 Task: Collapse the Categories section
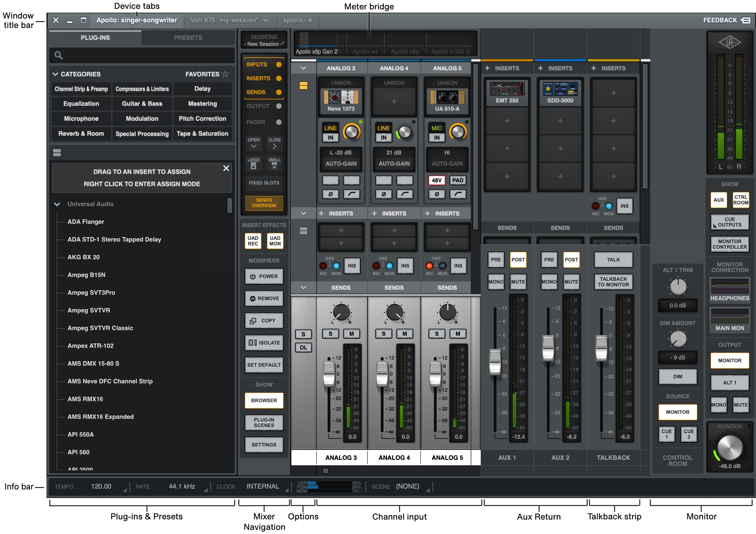[55, 74]
